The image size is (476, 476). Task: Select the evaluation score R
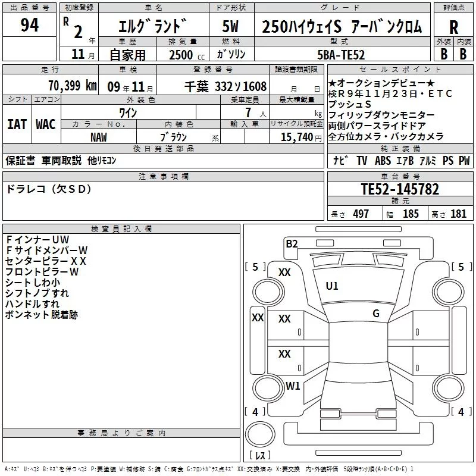coord(453,27)
